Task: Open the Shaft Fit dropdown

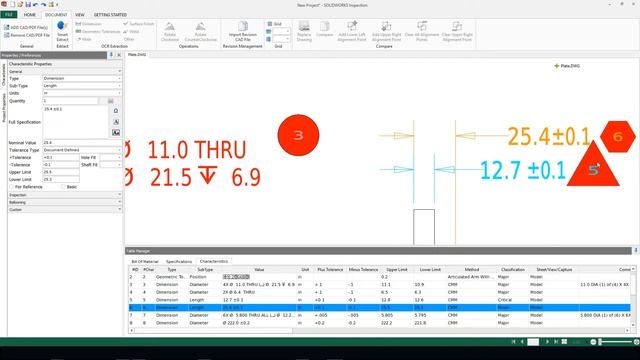Action: 111,165
